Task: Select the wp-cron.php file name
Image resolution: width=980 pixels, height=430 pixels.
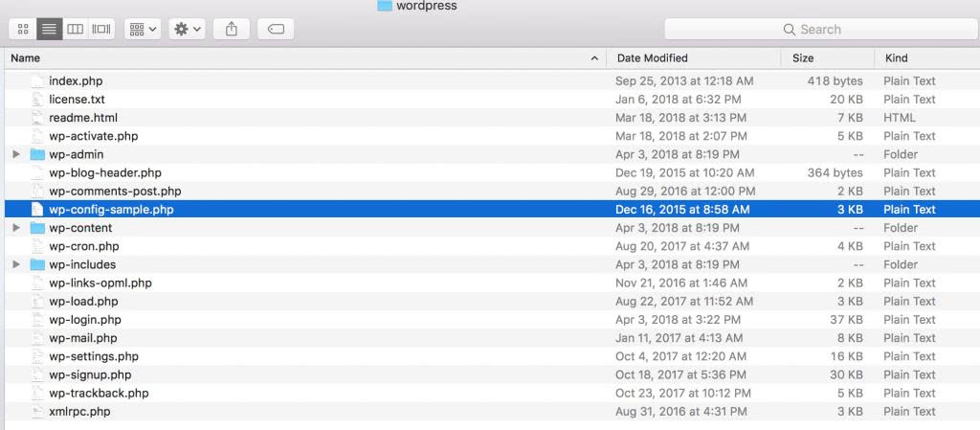Action: pyautogui.click(x=84, y=246)
